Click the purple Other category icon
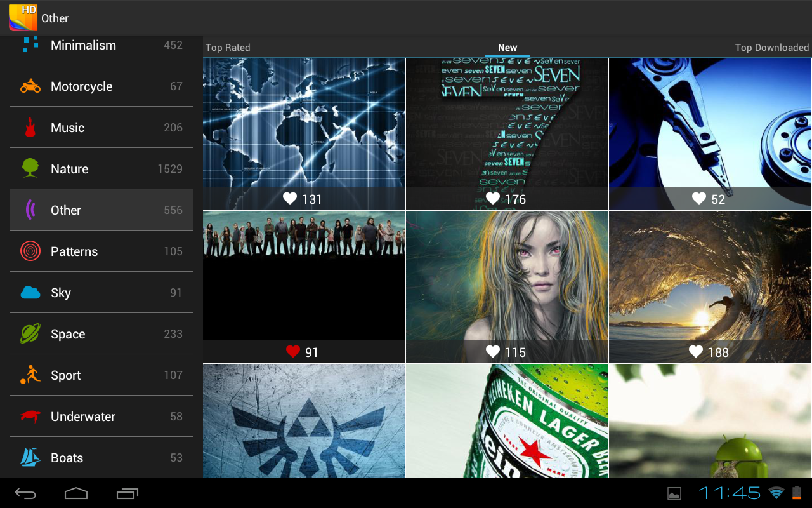Image resolution: width=812 pixels, height=508 pixels. point(30,210)
